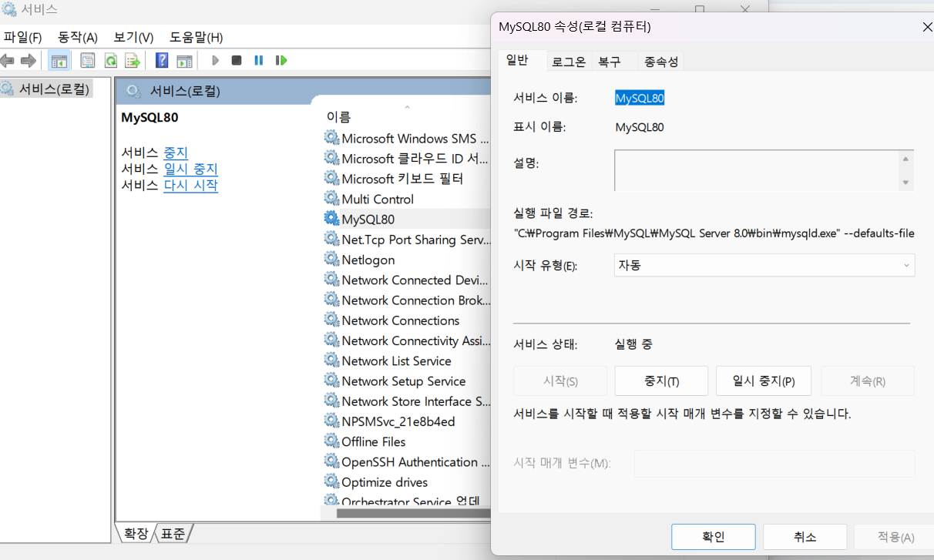
Task: Click the 일시 중지(P) button
Action: (x=764, y=381)
